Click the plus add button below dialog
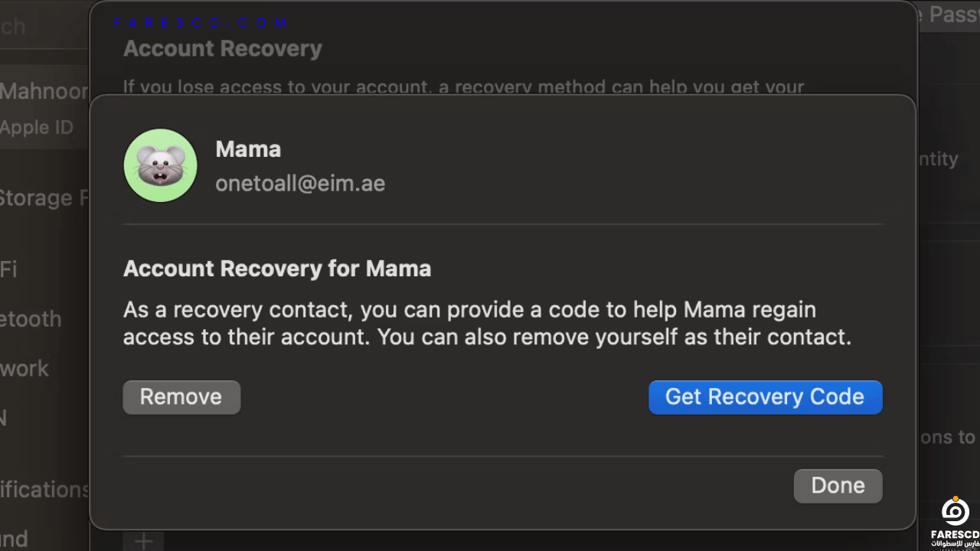The width and height of the screenshot is (980, 551). pyautogui.click(x=143, y=541)
